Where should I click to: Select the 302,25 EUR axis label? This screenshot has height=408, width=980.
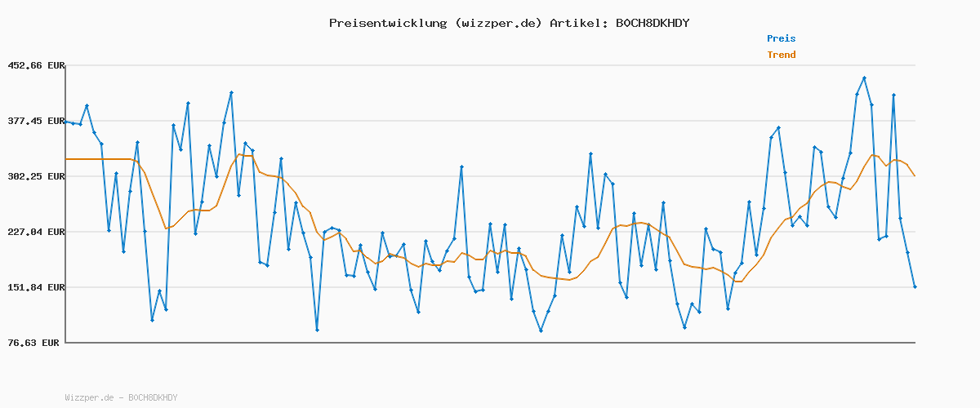coord(35,176)
